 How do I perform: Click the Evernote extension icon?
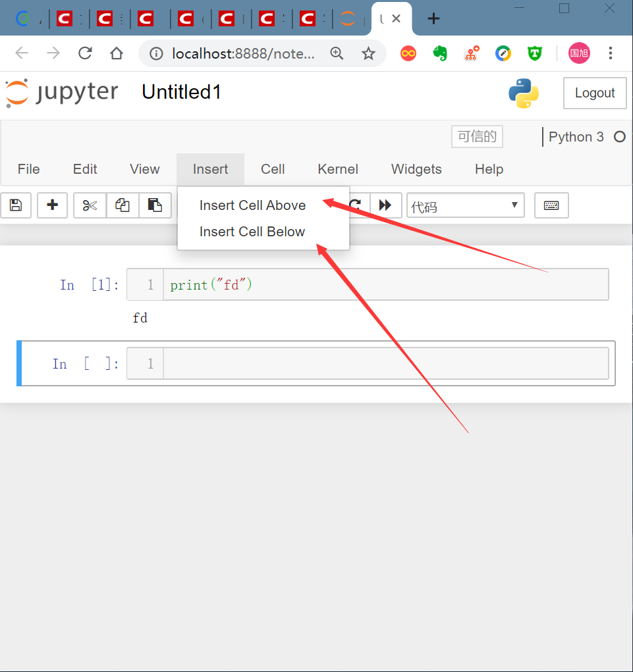[440, 53]
